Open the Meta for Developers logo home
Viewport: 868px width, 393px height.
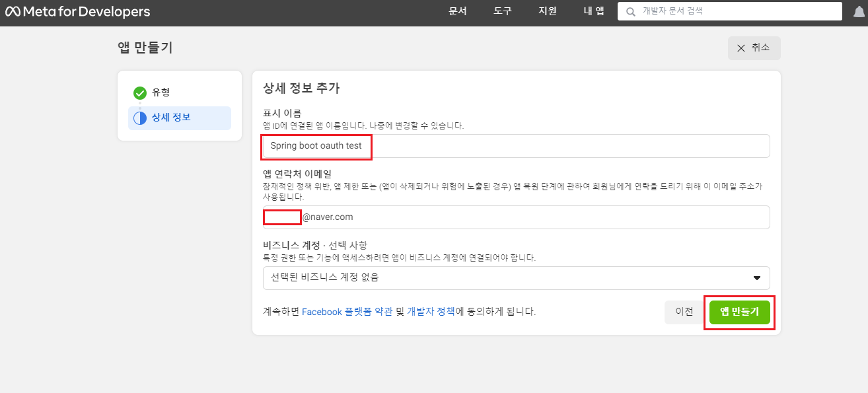click(78, 12)
